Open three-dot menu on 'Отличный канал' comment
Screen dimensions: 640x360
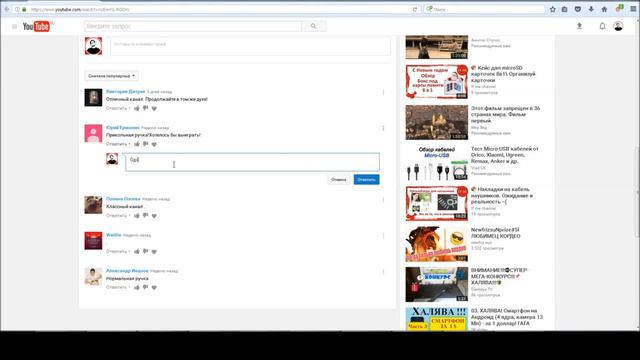tap(383, 93)
